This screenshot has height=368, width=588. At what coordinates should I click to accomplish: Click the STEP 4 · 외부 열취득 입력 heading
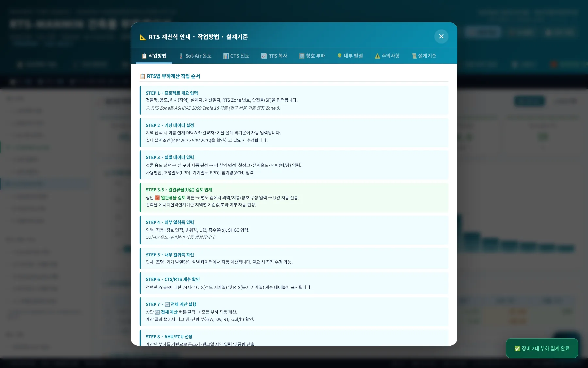(170, 222)
